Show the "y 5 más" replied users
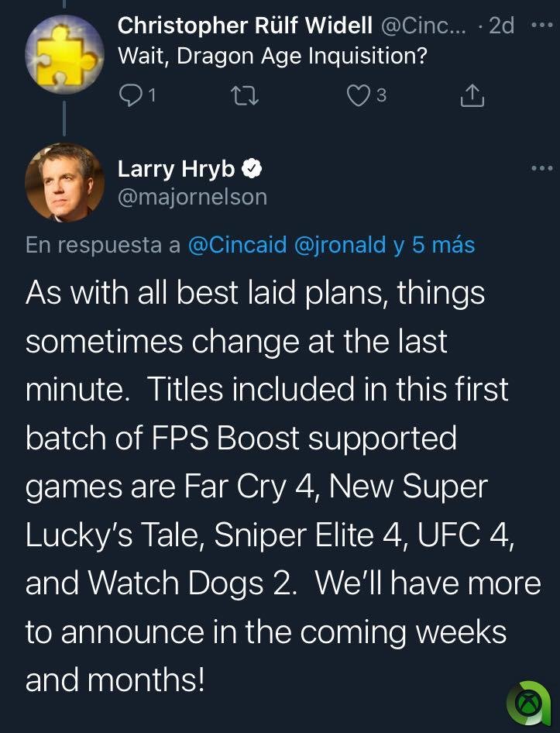560x733 pixels. [434, 245]
